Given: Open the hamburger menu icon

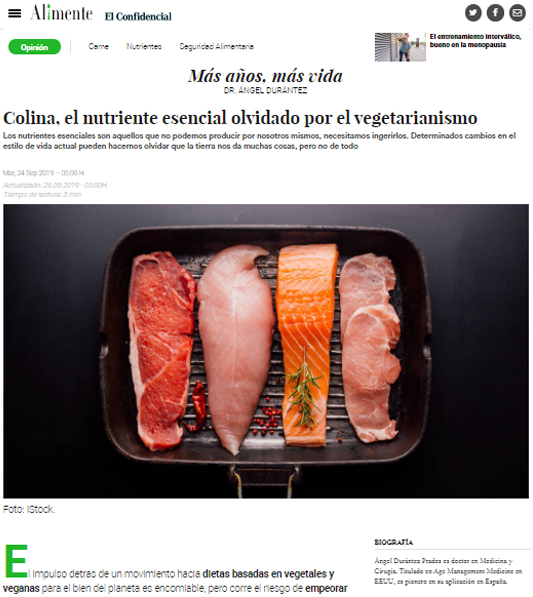Looking at the screenshot, I should pos(14,13).
